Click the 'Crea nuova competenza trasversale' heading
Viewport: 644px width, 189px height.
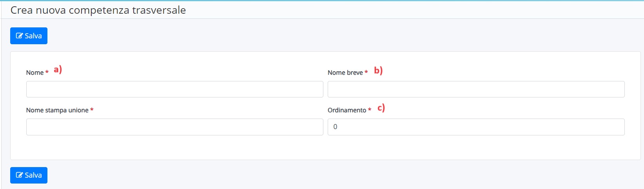click(x=98, y=10)
